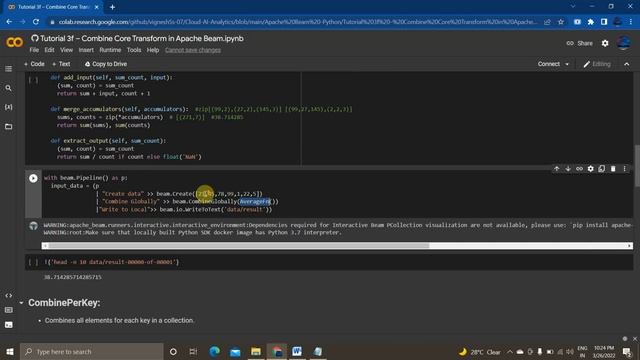640x360 pixels.
Task: Bookmark this page star icon
Action: coord(561,22)
